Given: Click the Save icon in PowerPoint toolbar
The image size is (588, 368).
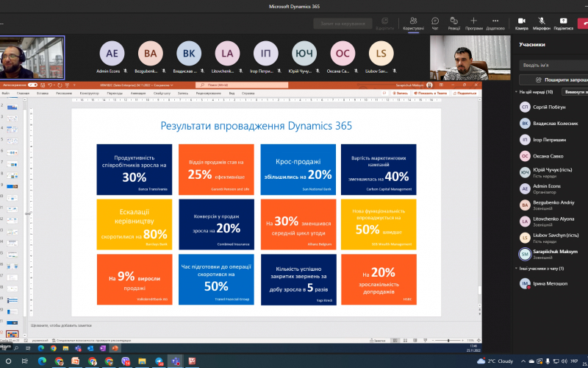Looking at the screenshot, I should [43, 85].
